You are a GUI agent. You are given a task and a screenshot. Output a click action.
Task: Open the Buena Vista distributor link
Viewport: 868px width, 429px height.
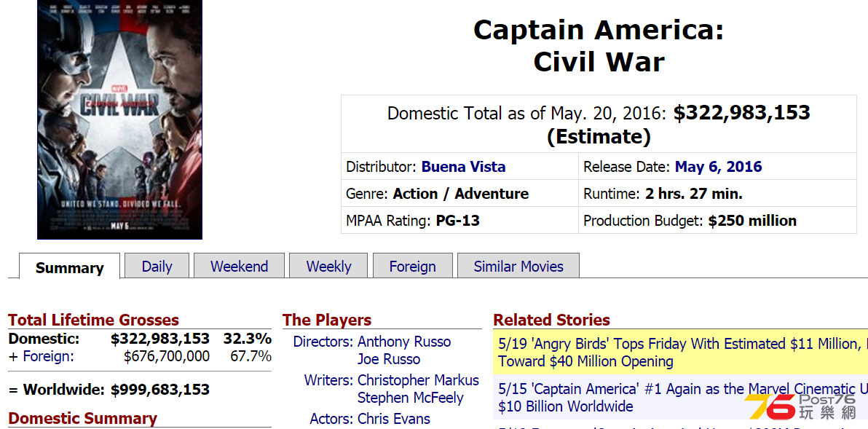[x=463, y=167]
